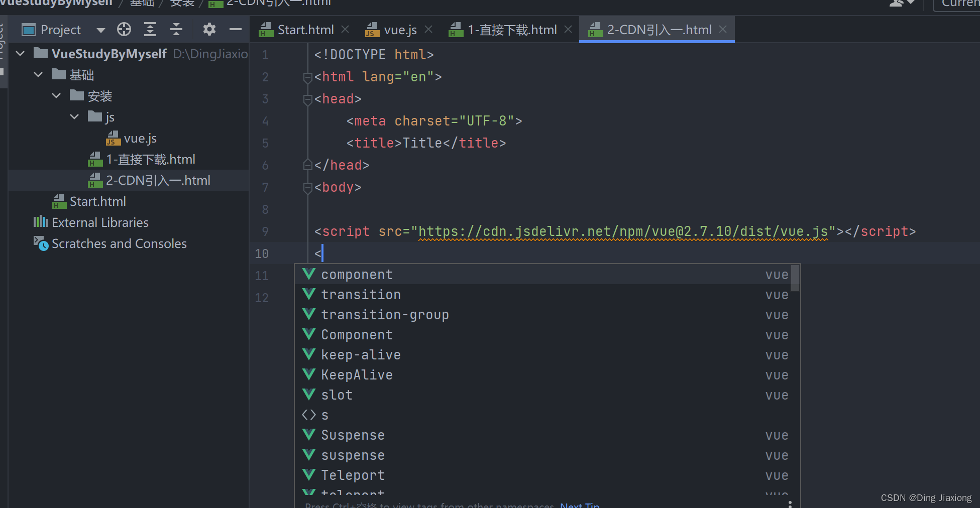Hide the Project tool window with minus icon

point(235,29)
